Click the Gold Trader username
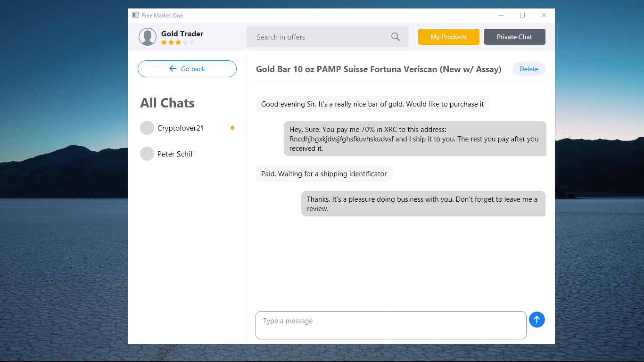644x362 pixels. (x=182, y=33)
